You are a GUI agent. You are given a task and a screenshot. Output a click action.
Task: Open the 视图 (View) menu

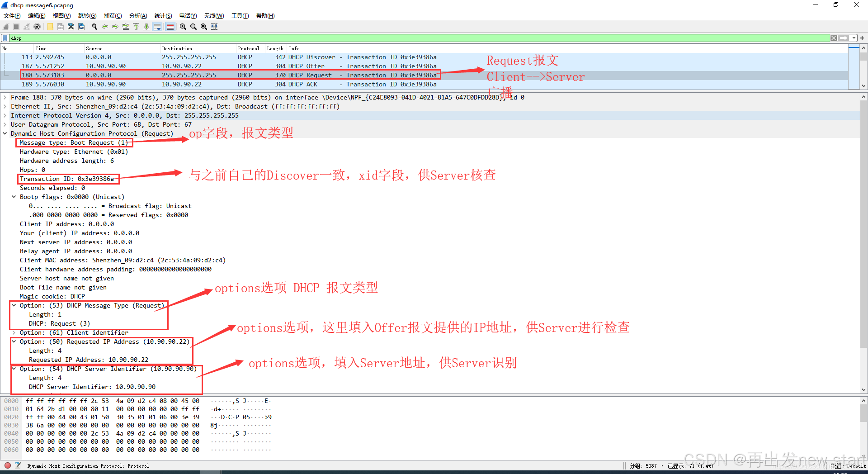(61, 16)
